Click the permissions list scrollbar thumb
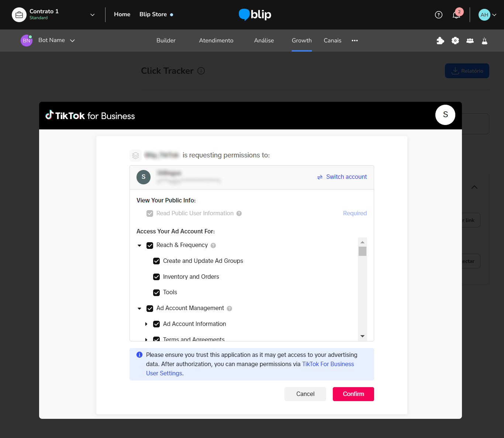 pyautogui.click(x=362, y=251)
